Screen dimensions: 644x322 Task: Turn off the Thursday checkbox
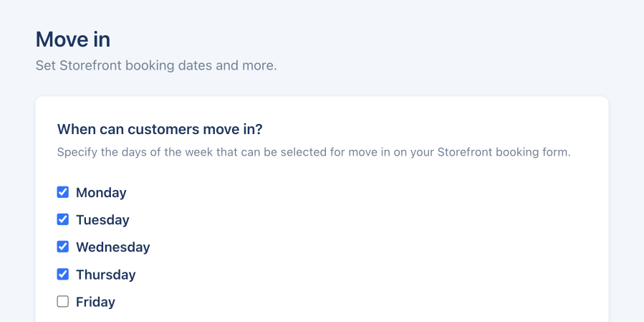pyautogui.click(x=62, y=274)
